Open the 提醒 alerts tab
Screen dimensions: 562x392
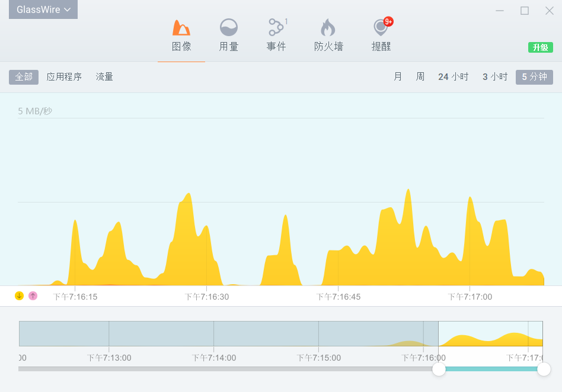pos(381,36)
